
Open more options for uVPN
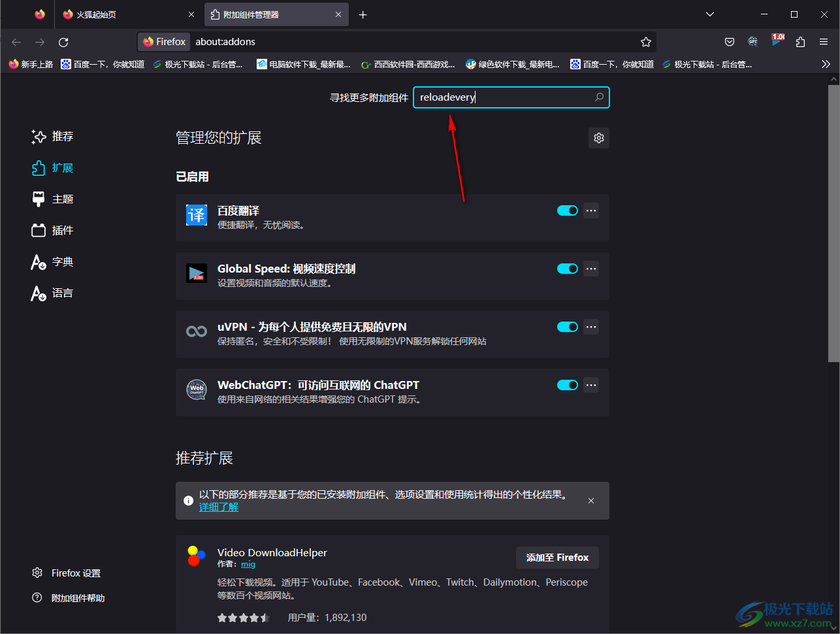pyautogui.click(x=591, y=327)
